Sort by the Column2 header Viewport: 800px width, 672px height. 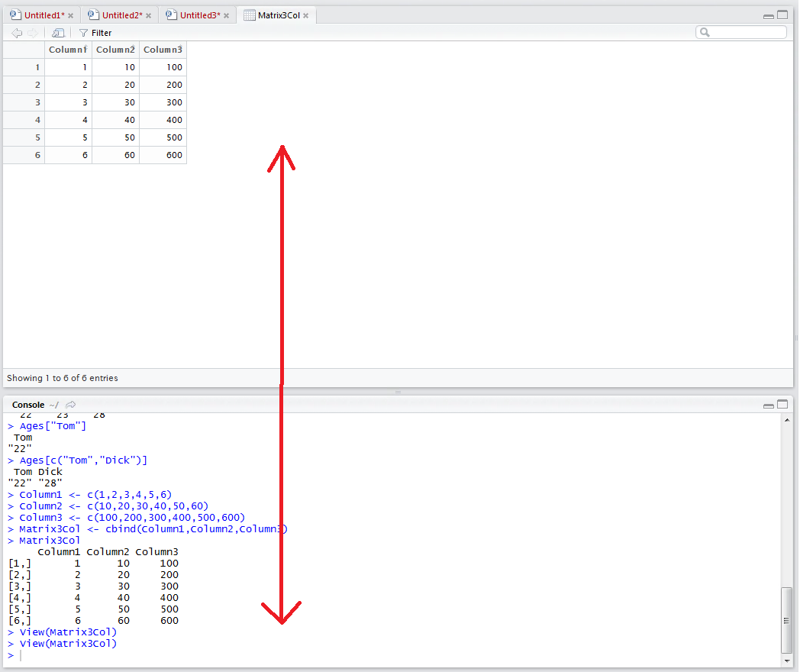(115, 50)
